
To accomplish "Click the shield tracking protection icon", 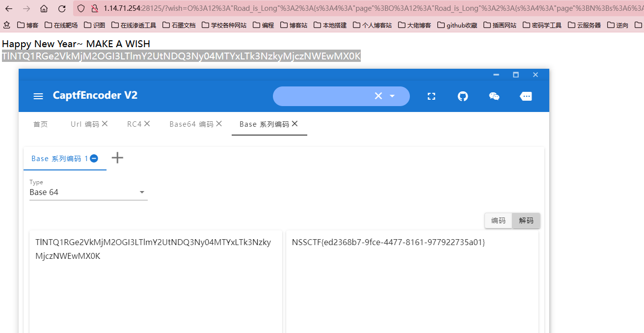I will pyautogui.click(x=81, y=8).
